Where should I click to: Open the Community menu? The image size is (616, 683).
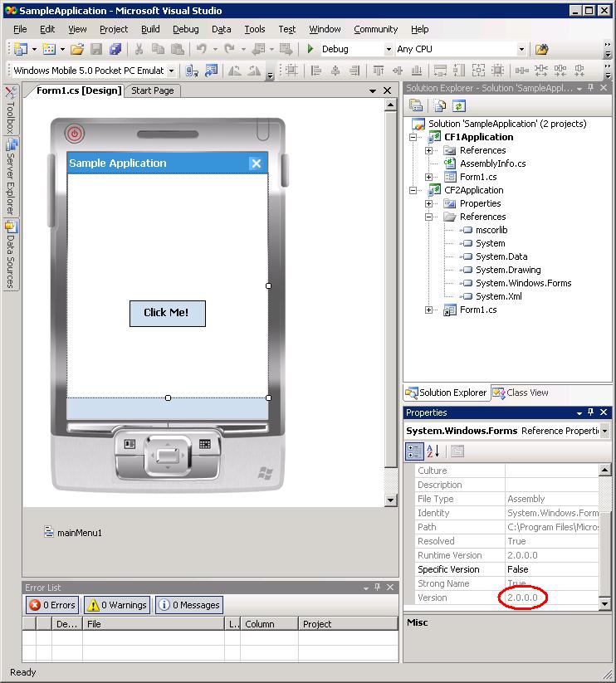point(375,29)
